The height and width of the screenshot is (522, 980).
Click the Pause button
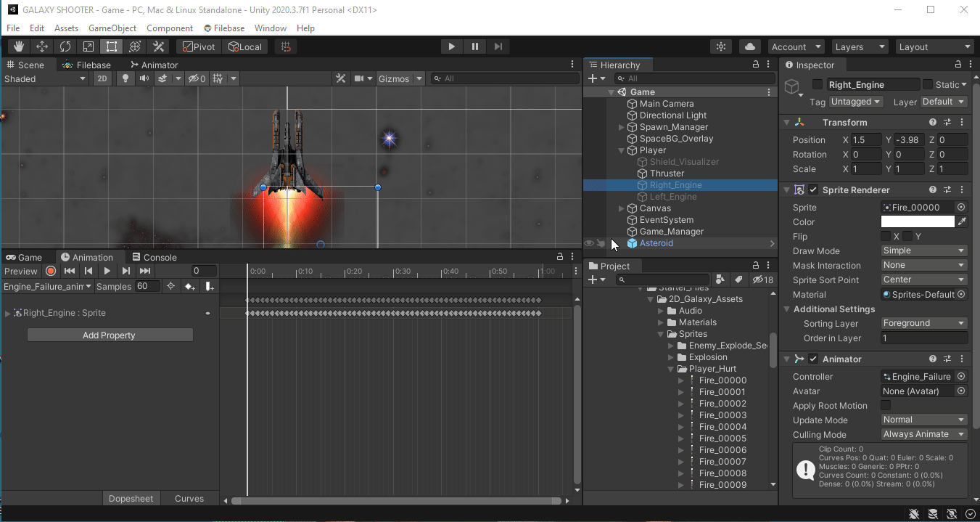(x=474, y=46)
